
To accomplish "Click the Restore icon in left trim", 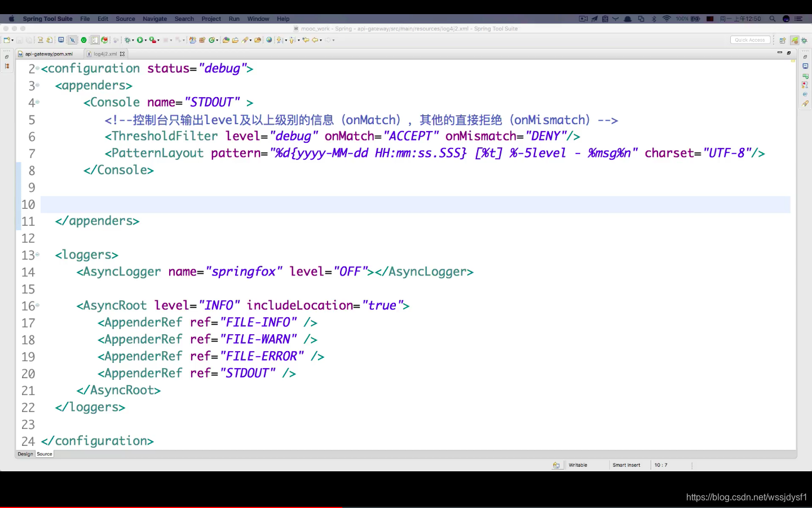I will coord(7,57).
